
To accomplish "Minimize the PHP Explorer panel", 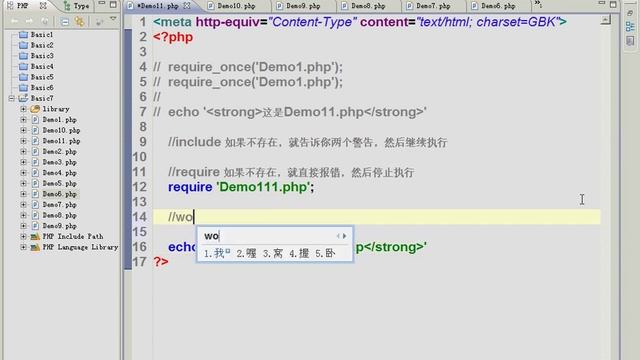I will click(x=102, y=4).
